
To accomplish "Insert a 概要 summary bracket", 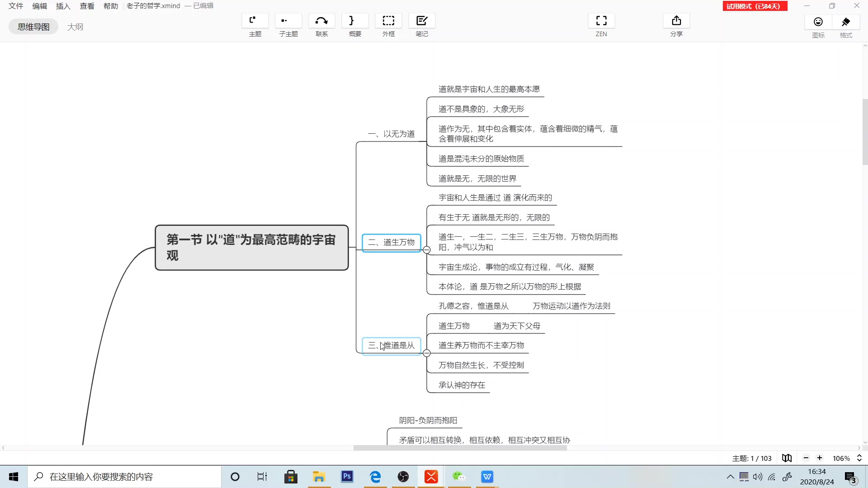I will [355, 21].
